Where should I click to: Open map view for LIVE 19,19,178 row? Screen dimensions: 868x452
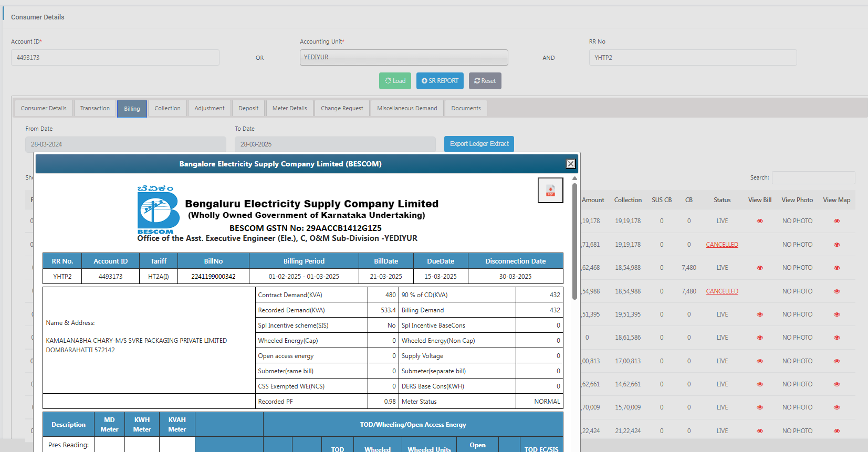[837, 221]
